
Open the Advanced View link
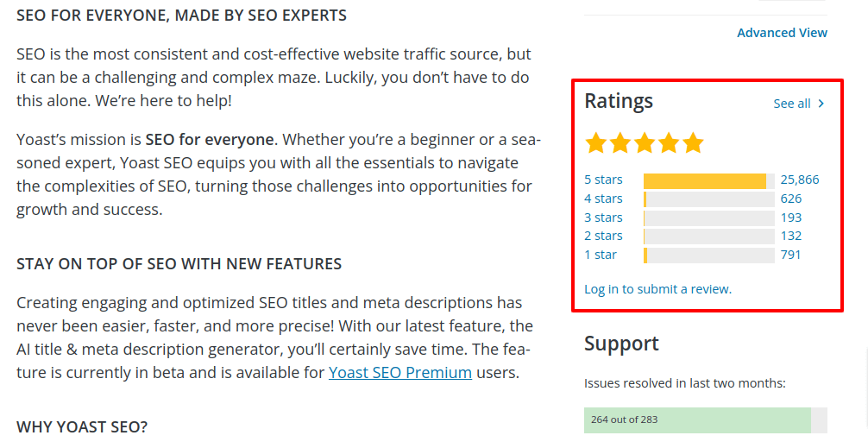(x=782, y=33)
